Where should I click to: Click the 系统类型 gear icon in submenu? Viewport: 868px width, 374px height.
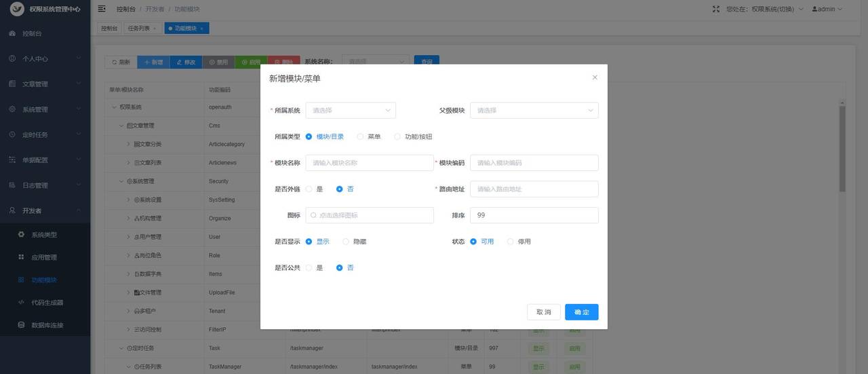tap(21, 234)
